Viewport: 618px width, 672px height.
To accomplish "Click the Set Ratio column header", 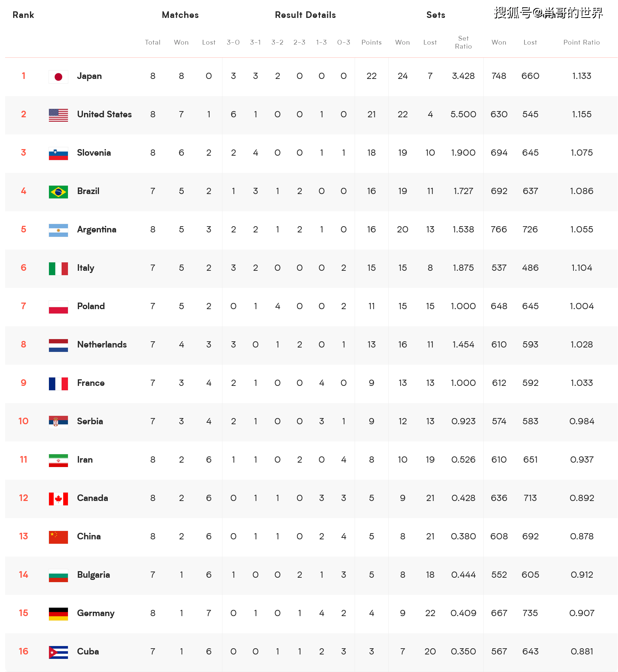I will (x=463, y=42).
